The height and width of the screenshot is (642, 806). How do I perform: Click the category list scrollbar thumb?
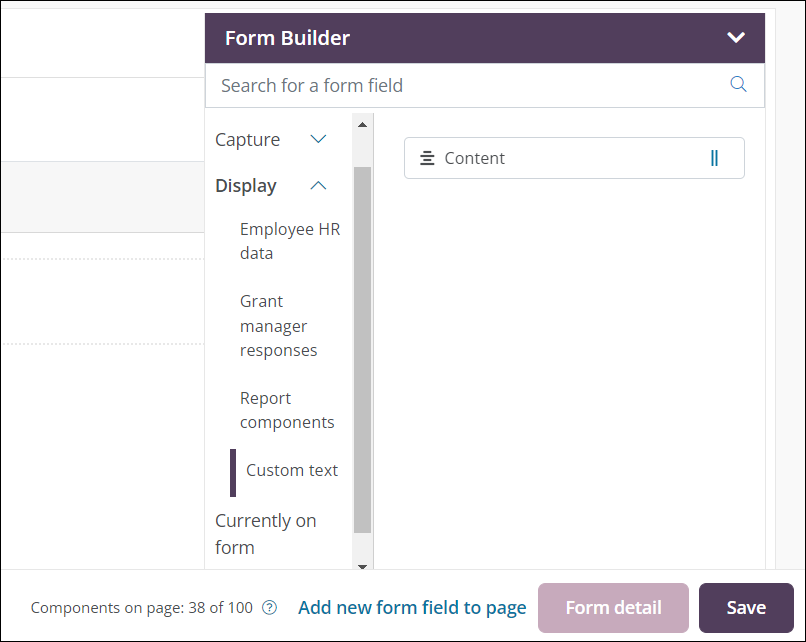point(362,350)
